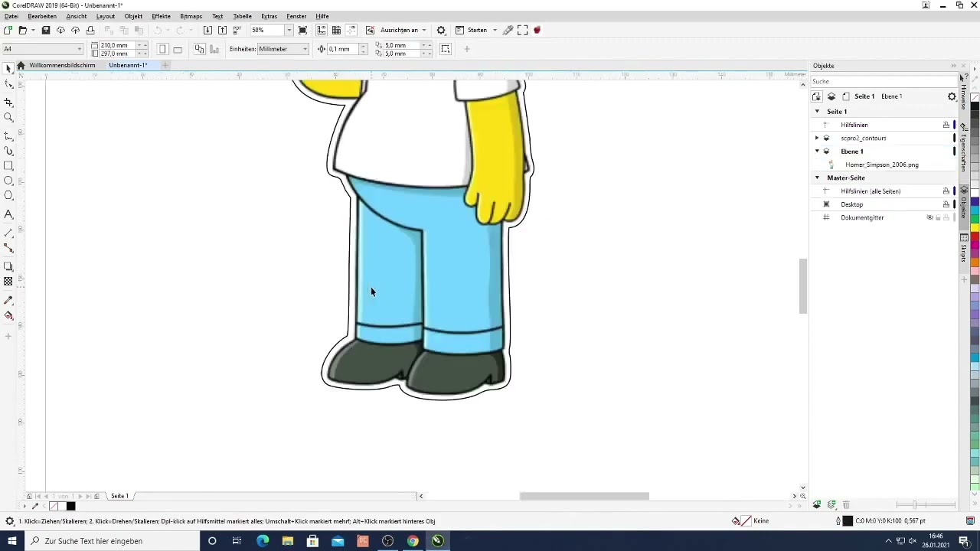Viewport: 980px width, 551px height.
Task: Open the Datei menu
Action: click(x=11, y=16)
